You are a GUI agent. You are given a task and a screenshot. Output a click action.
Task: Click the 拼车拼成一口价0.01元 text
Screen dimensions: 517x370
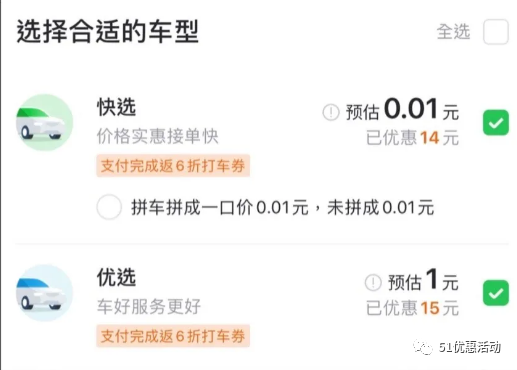tap(220, 207)
